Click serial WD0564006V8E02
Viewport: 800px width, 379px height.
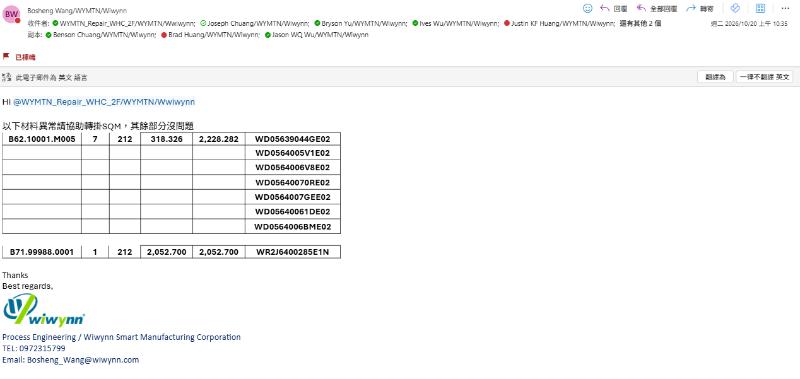pos(293,168)
